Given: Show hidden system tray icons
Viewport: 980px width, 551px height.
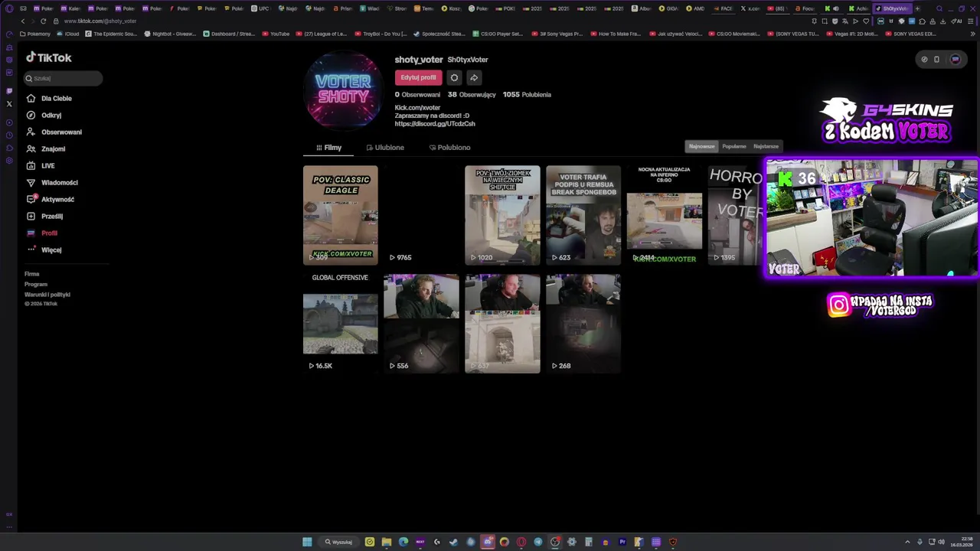Looking at the screenshot, I should coord(907,542).
